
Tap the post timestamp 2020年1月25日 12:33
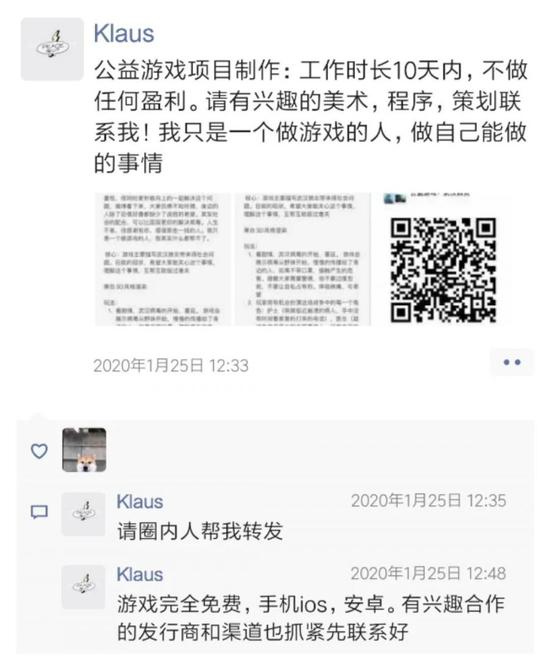171,365
